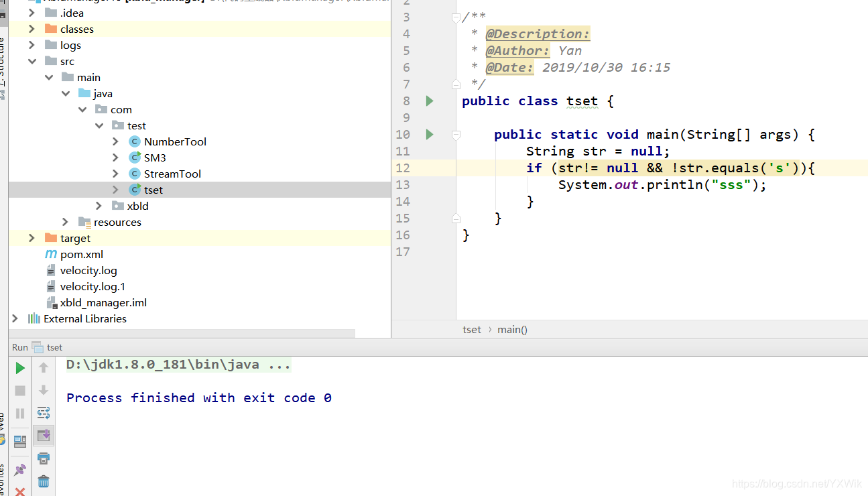Click run gutter icon beside main method
This screenshot has height=496, width=868.
coord(430,135)
